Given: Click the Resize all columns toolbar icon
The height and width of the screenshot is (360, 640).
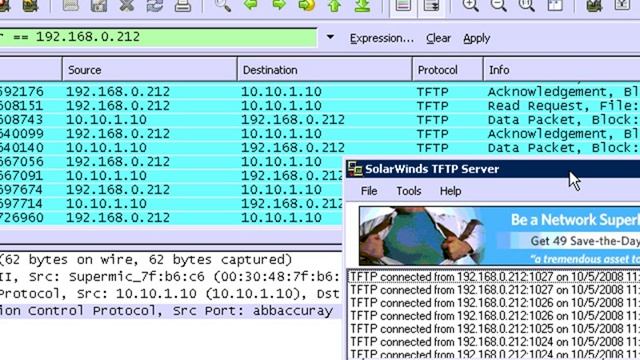Looking at the screenshot, I should [555, 5].
